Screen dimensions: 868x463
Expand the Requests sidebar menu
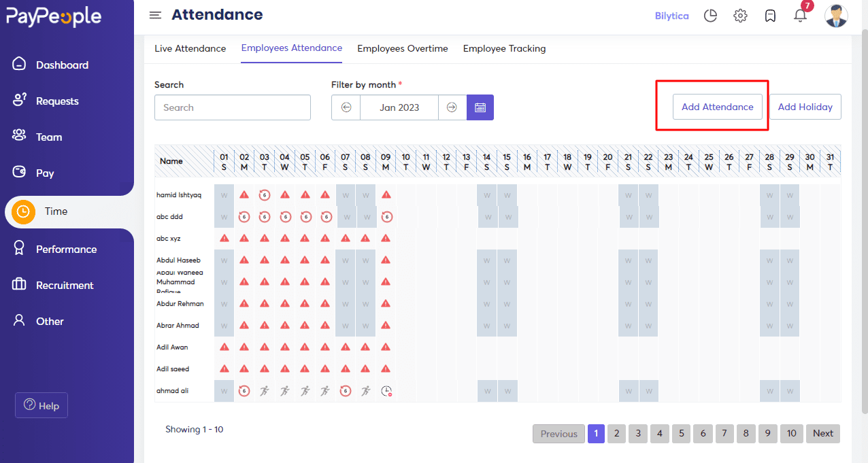57,101
